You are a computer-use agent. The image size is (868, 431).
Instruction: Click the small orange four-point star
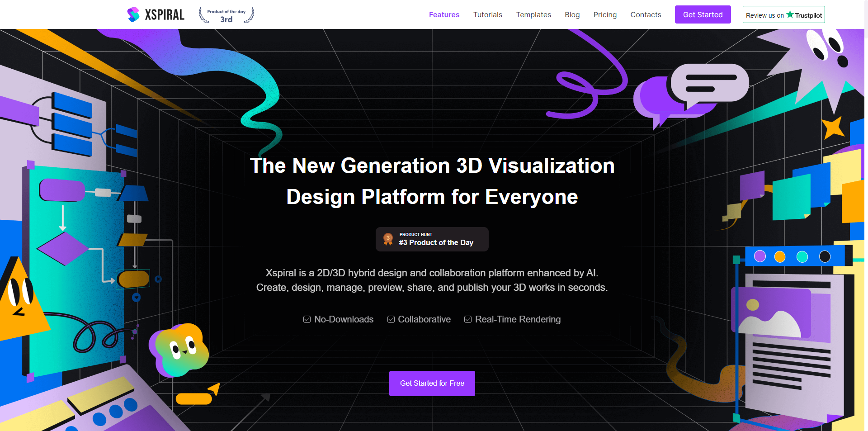(x=833, y=128)
